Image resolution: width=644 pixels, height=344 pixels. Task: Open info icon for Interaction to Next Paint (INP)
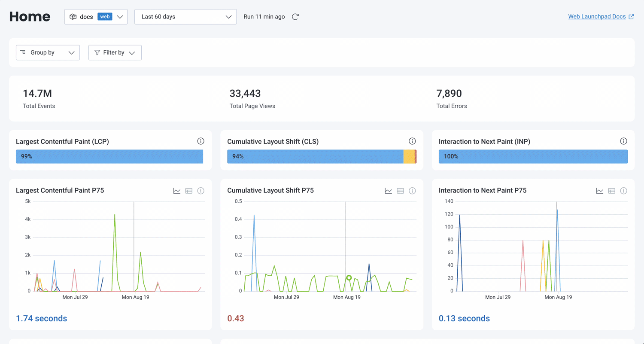623,141
